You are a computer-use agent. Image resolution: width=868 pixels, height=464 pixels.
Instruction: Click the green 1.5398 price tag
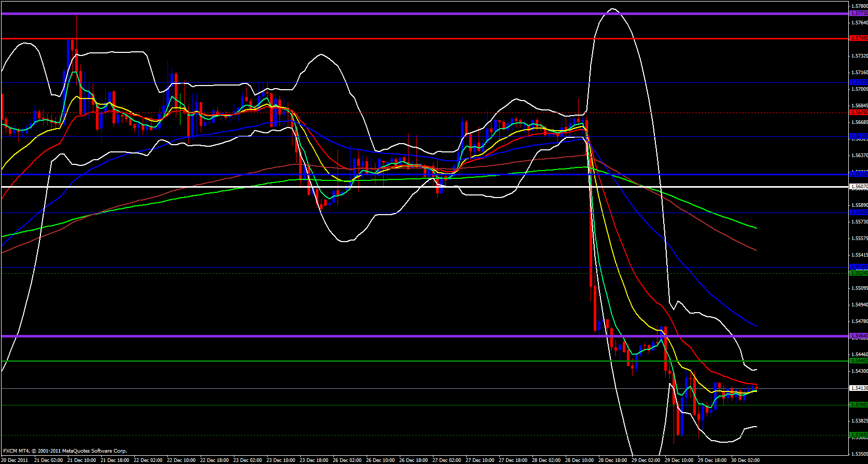pos(858,404)
